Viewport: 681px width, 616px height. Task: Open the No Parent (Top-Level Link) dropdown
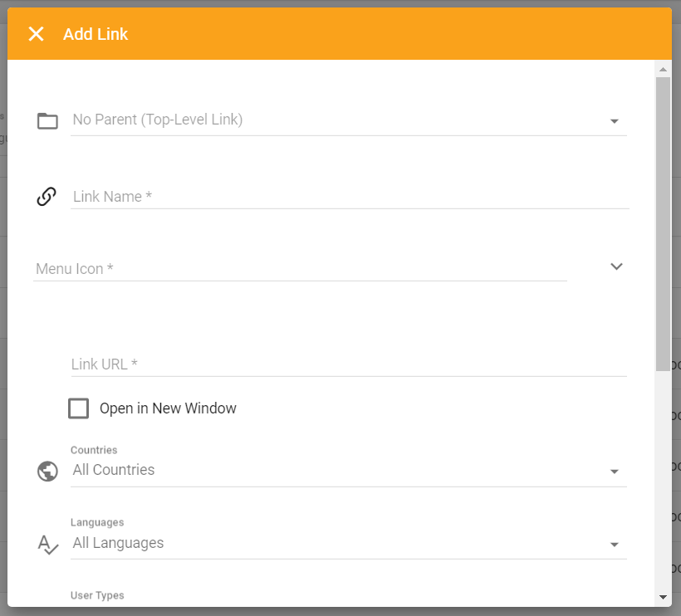(332, 120)
